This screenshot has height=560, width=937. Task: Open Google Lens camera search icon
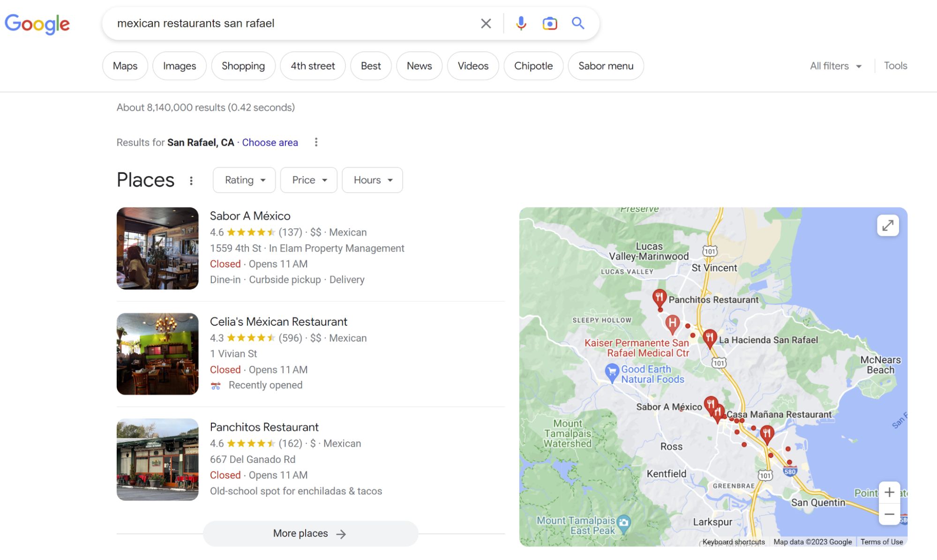[549, 23]
